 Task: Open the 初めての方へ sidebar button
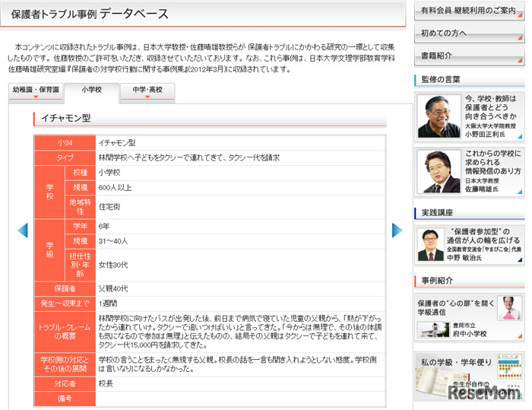468,34
